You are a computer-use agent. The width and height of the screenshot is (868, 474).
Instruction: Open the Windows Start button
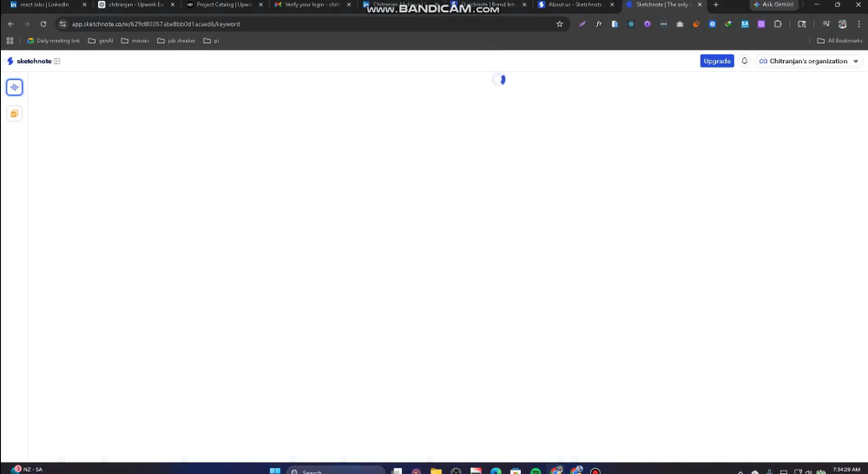[275, 471]
